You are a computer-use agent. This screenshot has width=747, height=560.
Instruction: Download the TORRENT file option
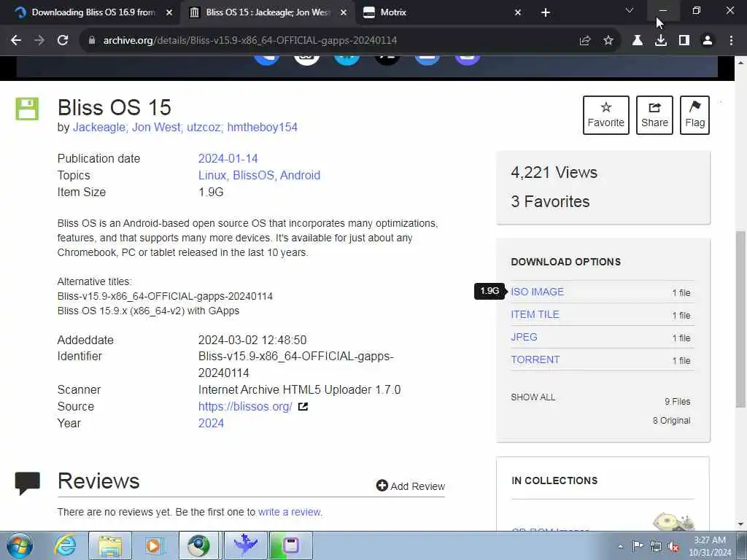[x=535, y=359]
